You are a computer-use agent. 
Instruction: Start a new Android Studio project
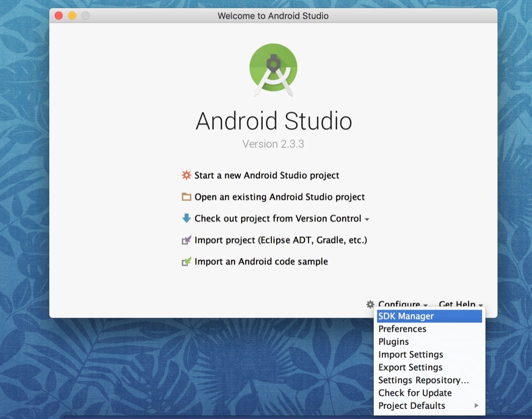[267, 175]
